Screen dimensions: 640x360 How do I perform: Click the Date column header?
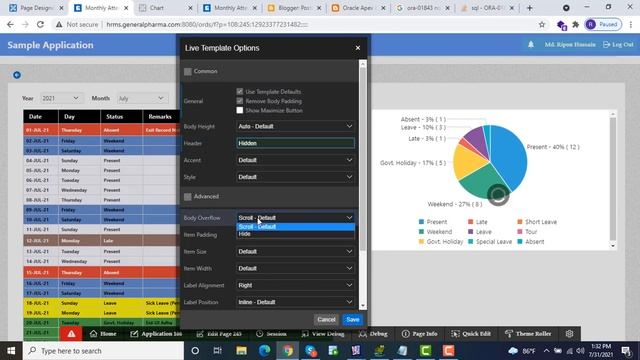[40, 117]
